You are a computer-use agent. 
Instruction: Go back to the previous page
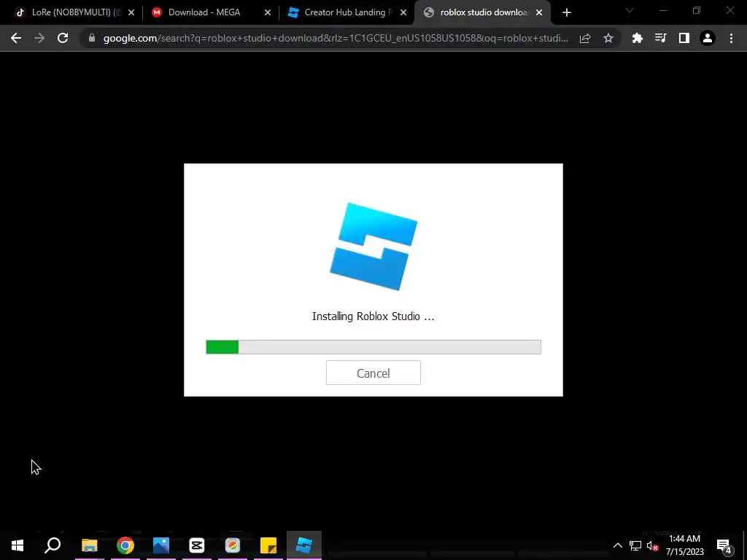point(16,38)
